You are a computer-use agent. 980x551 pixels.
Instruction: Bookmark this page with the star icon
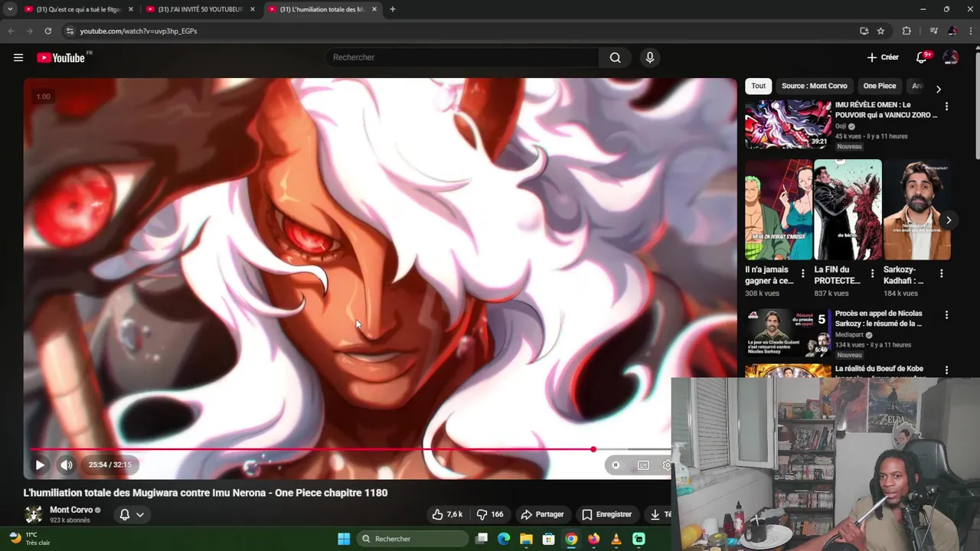coord(880,31)
